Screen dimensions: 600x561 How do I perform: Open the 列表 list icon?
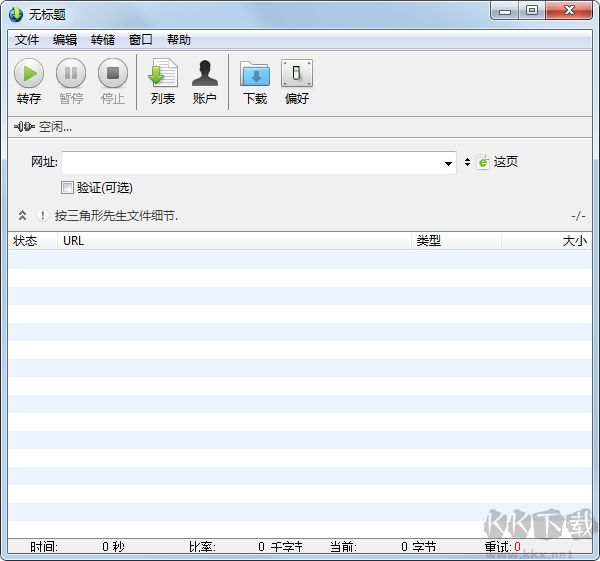click(x=163, y=73)
